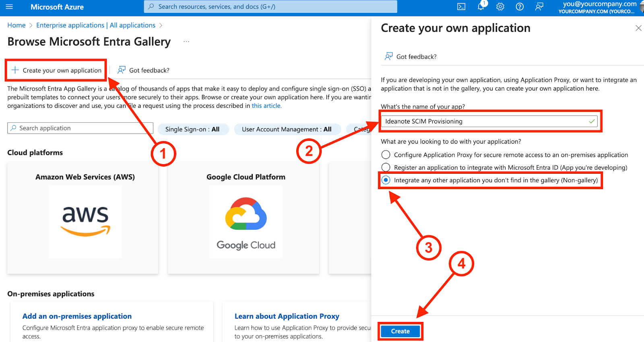Open Learn about Application Proxy link
The image size is (644, 342).
(x=287, y=316)
